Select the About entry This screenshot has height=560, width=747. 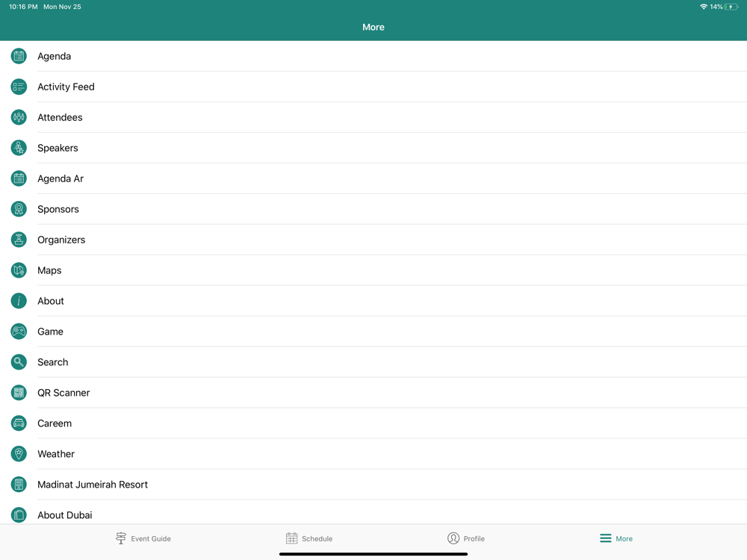(373, 301)
